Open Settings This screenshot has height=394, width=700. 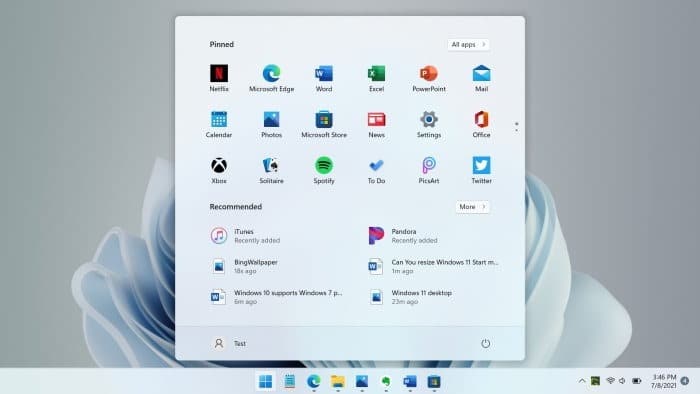[429, 124]
